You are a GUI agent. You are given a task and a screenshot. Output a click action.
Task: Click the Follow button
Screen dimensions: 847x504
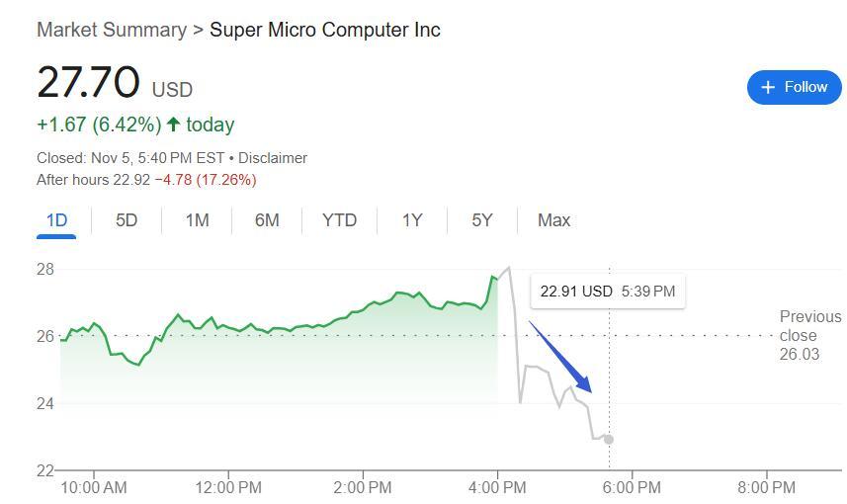794,87
